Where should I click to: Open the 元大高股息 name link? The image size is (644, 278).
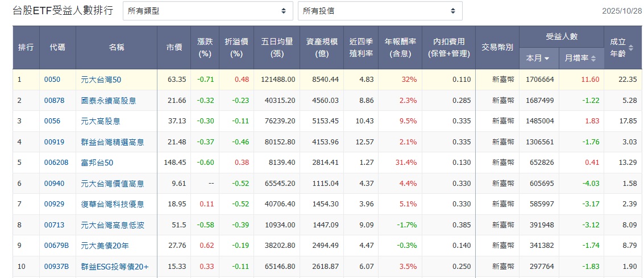(x=101, y=121)
